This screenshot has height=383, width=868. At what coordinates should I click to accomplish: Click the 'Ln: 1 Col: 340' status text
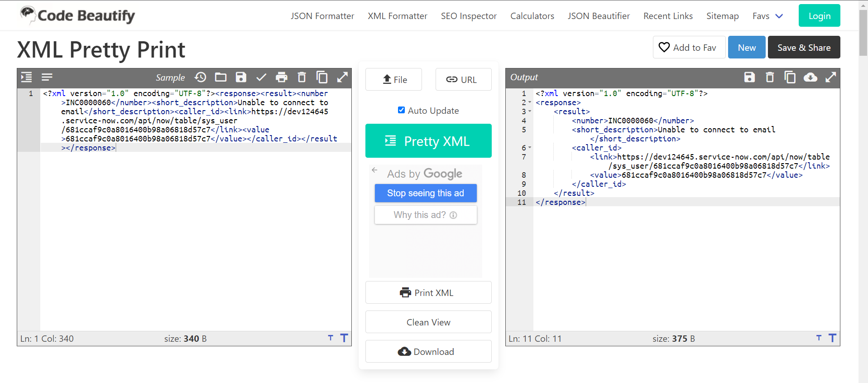click(47, 339)
